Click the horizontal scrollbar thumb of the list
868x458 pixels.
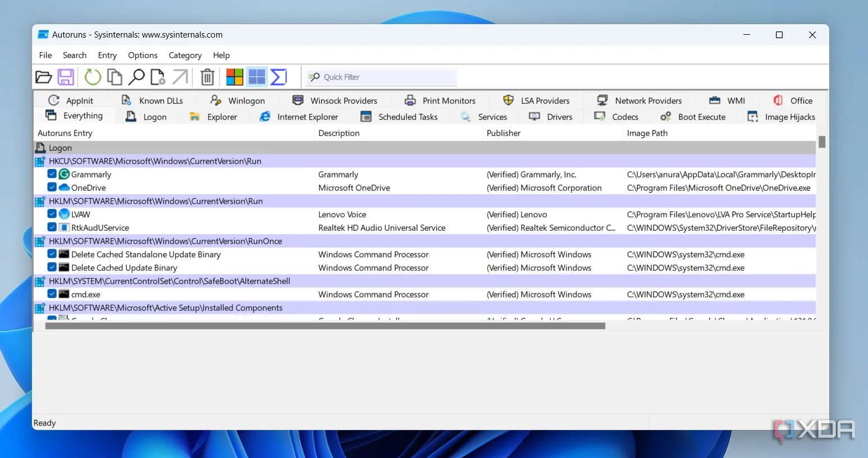(325, 326)
